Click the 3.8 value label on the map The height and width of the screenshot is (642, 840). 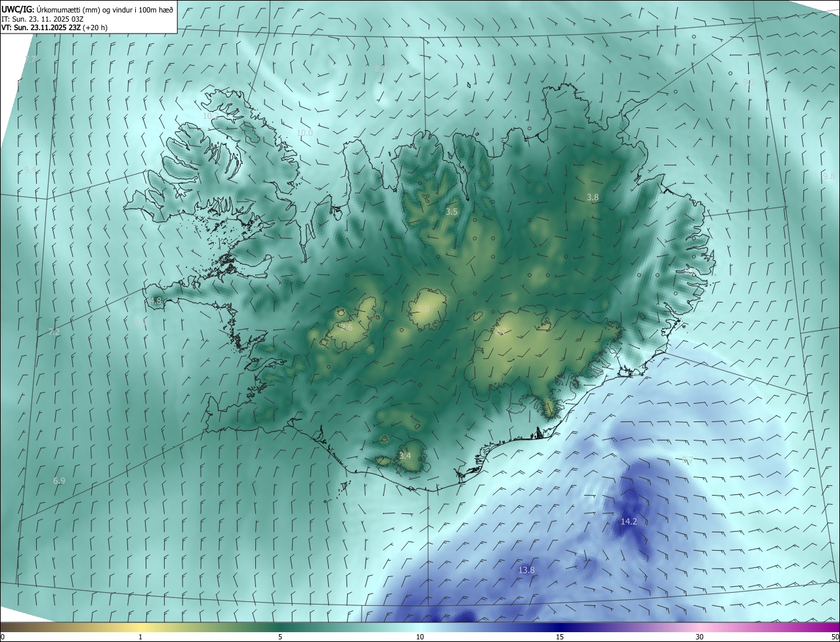[593, 198]
